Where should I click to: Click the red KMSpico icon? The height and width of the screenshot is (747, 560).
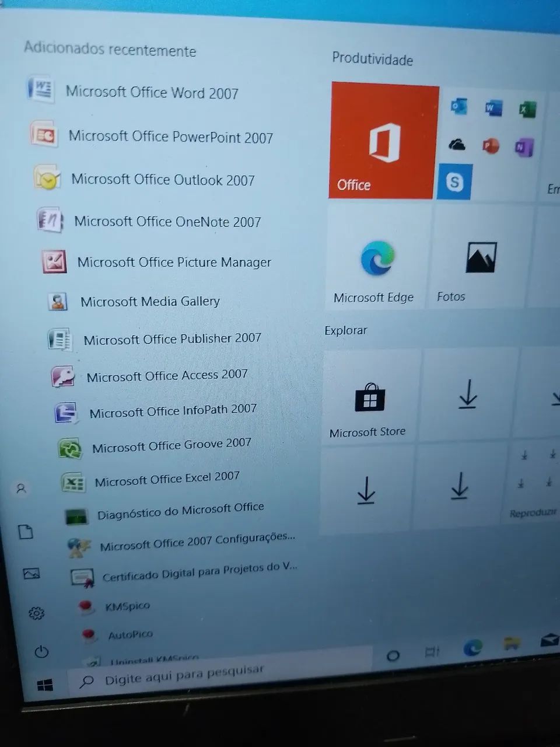tap(87, 608)
